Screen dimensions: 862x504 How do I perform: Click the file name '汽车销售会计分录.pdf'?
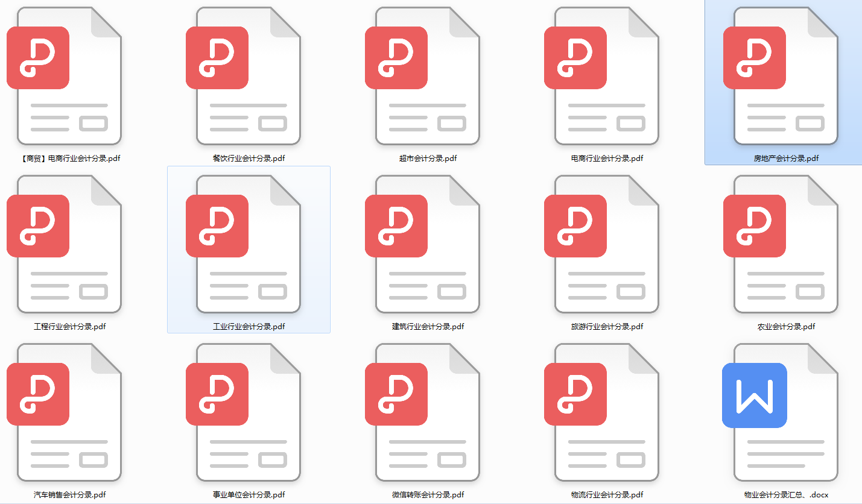click(70, 495)
